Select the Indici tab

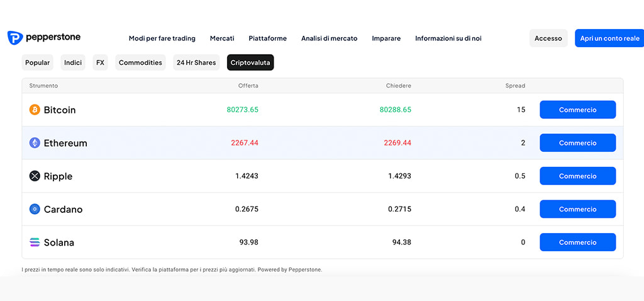[73, 62]
